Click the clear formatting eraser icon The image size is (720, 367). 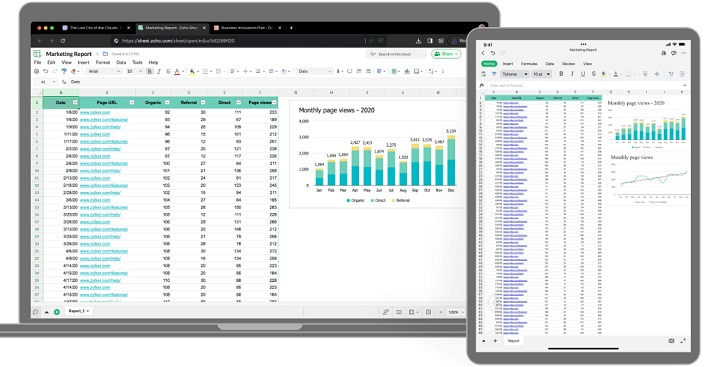(x=74, y=71)
